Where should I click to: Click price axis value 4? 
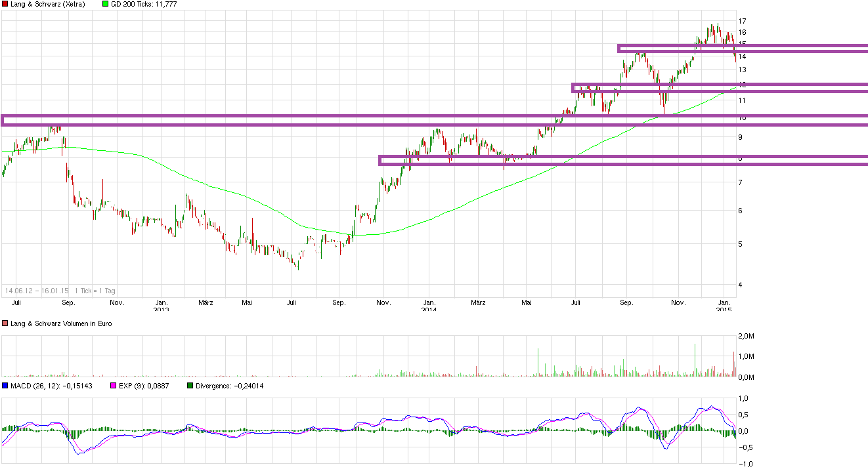pyautogui.click(x=740, y=285)
